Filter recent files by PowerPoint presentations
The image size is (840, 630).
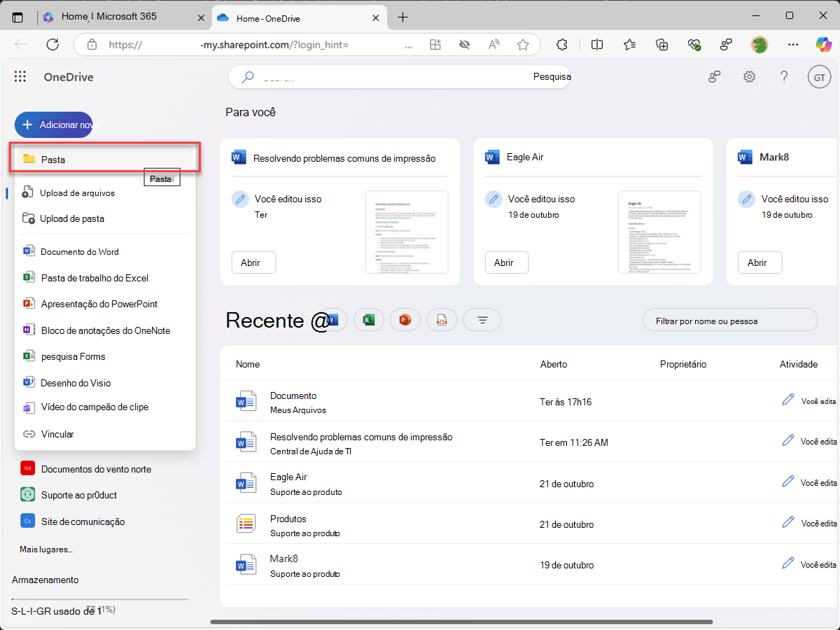pyautogui.click(x=405, y=320)
